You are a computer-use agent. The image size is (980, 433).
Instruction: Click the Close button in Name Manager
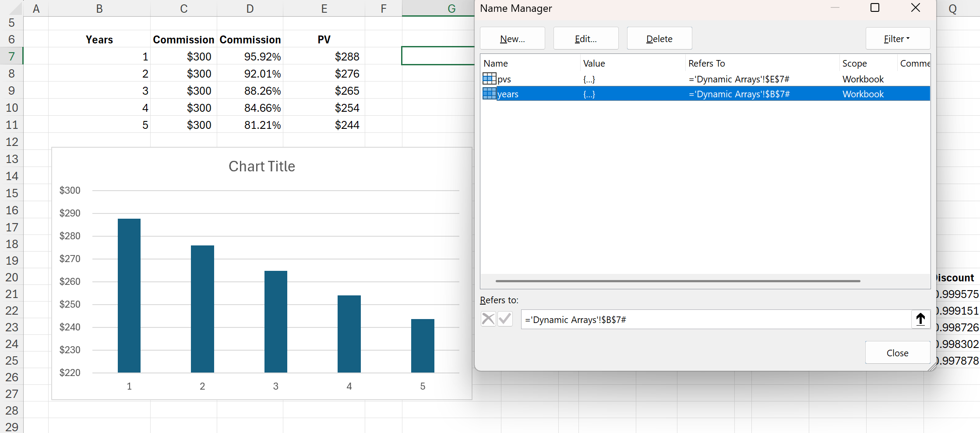pyautogui.click(x=897, y=353)
